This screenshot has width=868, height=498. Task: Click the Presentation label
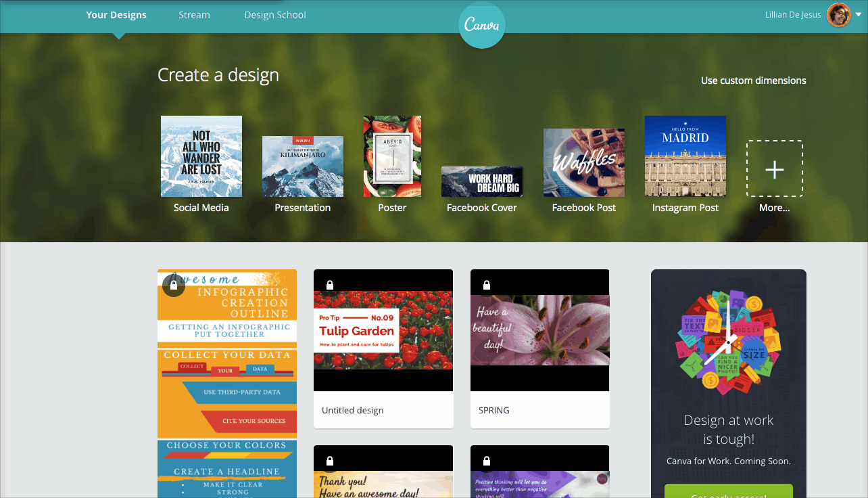pyautogui.click(x=303, y=208)
